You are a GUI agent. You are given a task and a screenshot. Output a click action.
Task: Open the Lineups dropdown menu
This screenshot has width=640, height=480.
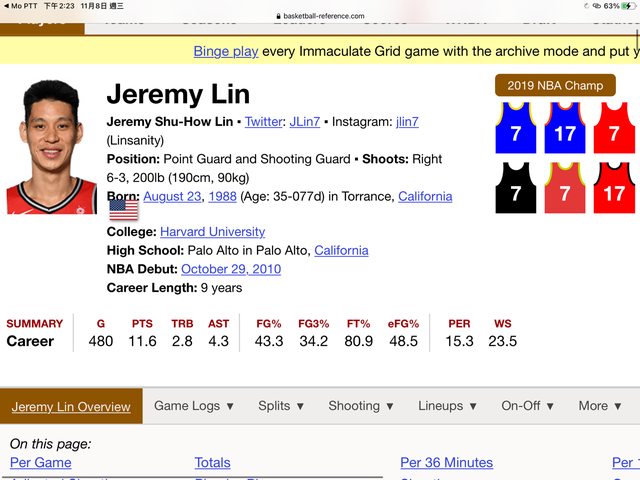pos(448,406)
